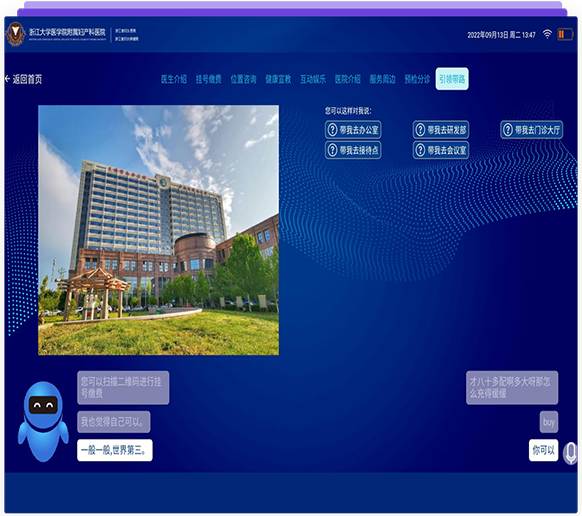Switch to the 挂号缴费 tab
Viewport: 582px width, 516px height.
coord(209,79)
